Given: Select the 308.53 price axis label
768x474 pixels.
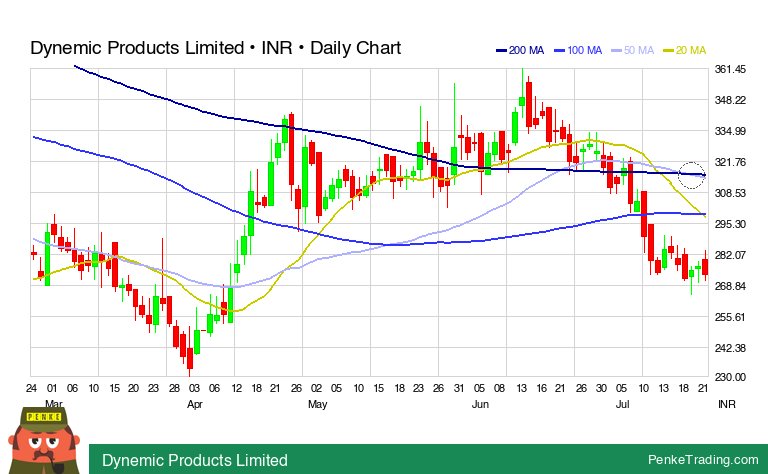Looking at the screenshot, I should (730, 193).
